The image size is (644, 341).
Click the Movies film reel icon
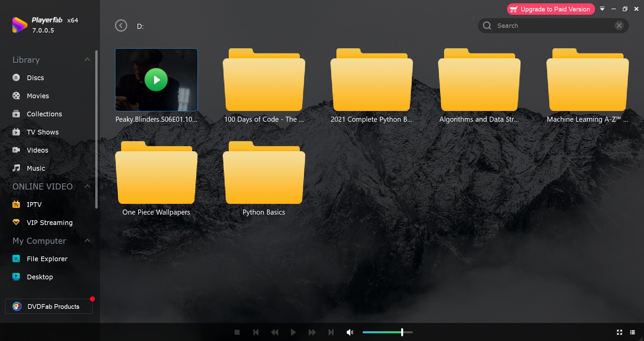pyautogui.click(x=16, y=96)
